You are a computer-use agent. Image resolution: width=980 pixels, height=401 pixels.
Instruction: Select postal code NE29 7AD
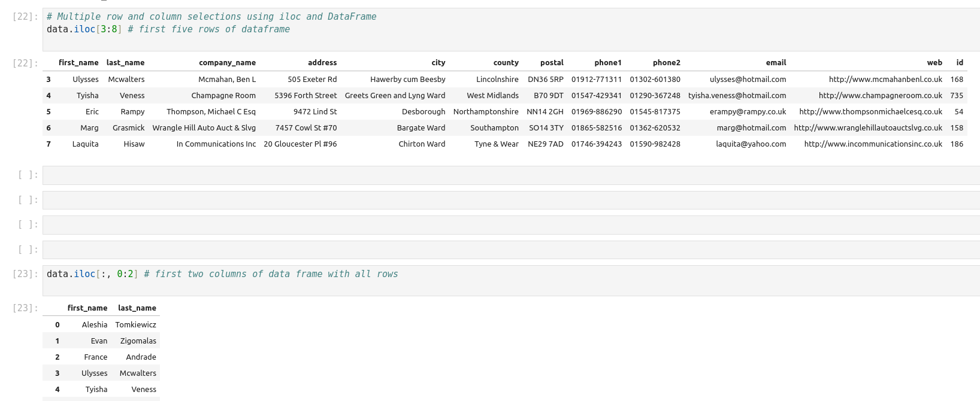545,144
